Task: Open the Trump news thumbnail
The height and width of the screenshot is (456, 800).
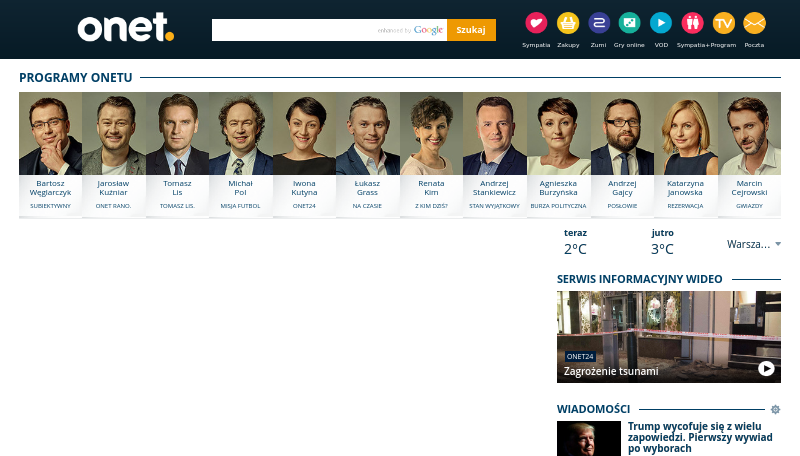Action: click(589, 438)
